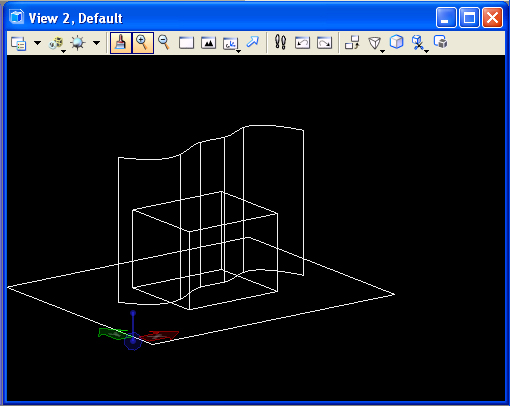This screenshot has height=406, width=510.
Task: Toggle the Zoom In magnifier tool
Action: tap(143, 43)
